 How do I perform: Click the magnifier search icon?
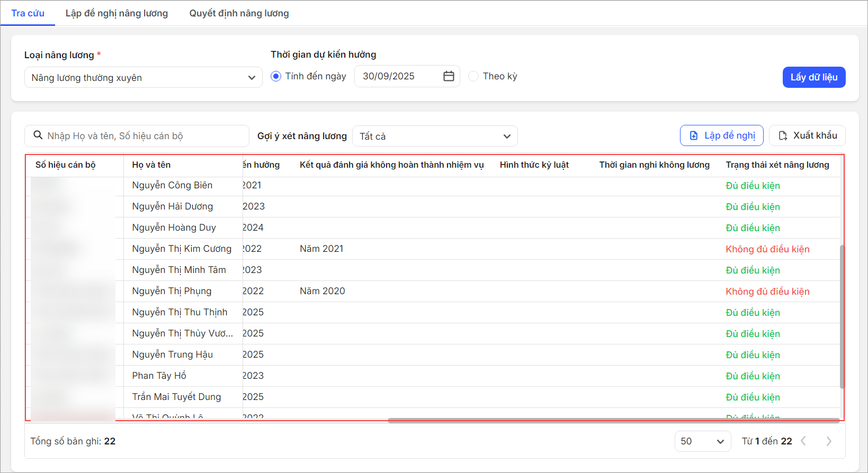[38, 135]
